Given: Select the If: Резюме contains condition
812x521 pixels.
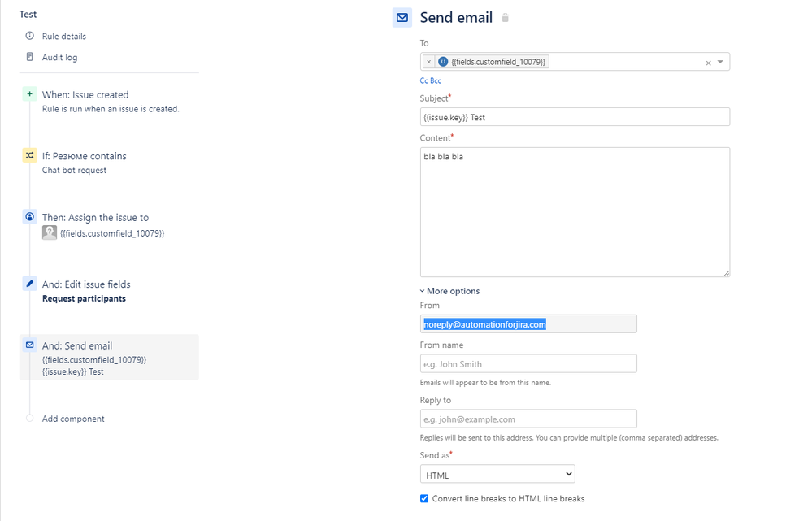Looking at the screenshot, I should point(84,156).
